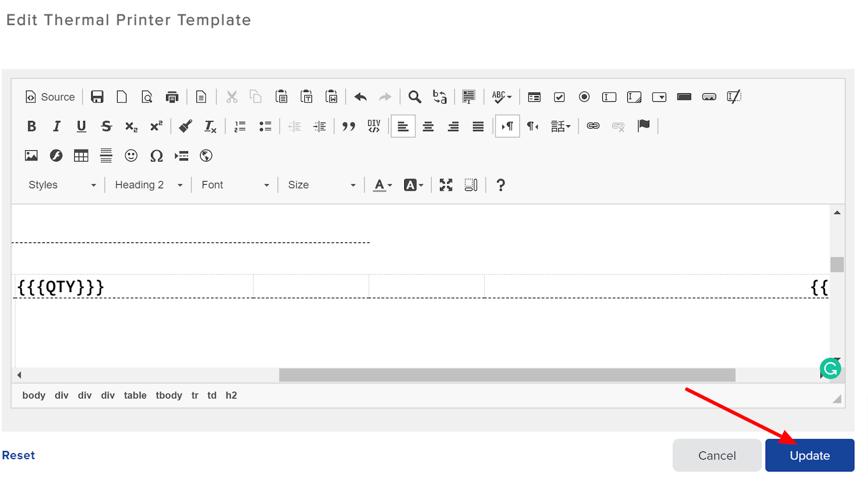Open the Find dialog with the magnifier icon
The width and height of the screenshot is (868, 490).
(x=414, y=97)
